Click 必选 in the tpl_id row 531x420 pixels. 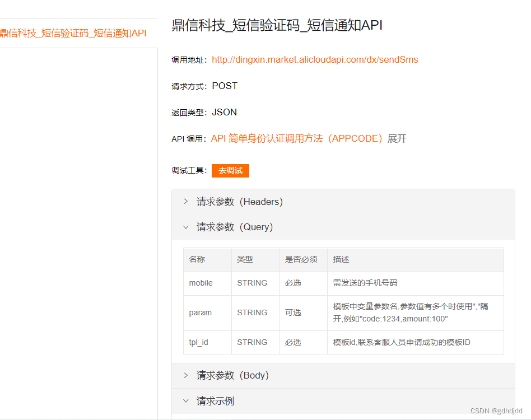(293, 343)
